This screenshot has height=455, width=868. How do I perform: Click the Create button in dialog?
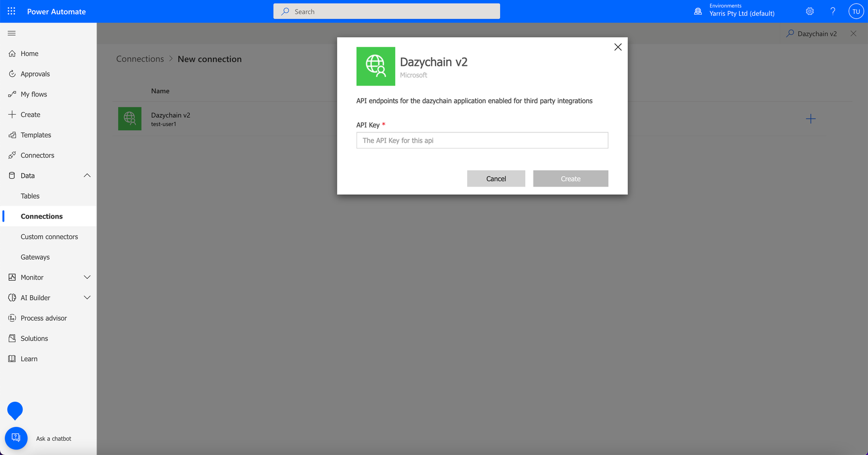(x=571, y=178)
